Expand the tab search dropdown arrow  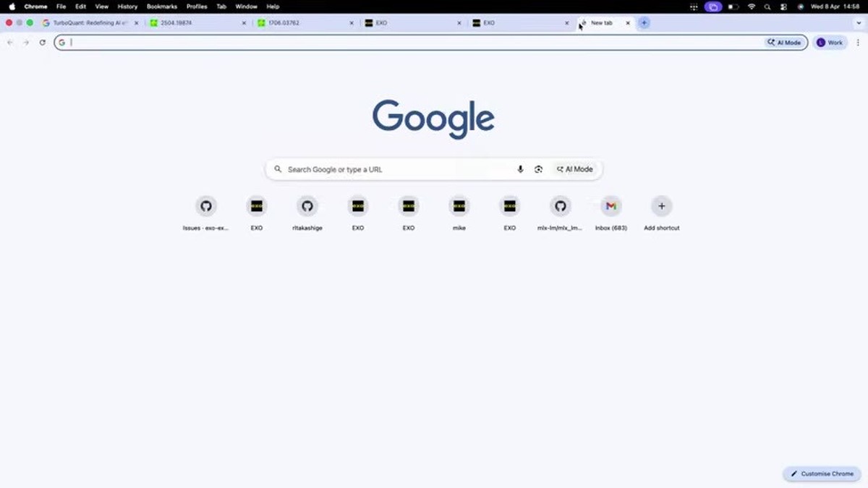pos(859,23)
